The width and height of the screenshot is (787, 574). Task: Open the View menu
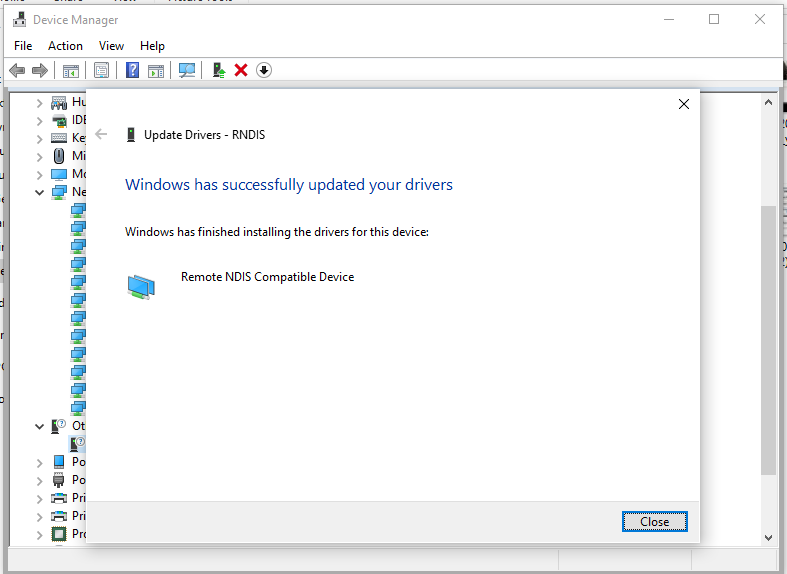click(x=111, y=46)
